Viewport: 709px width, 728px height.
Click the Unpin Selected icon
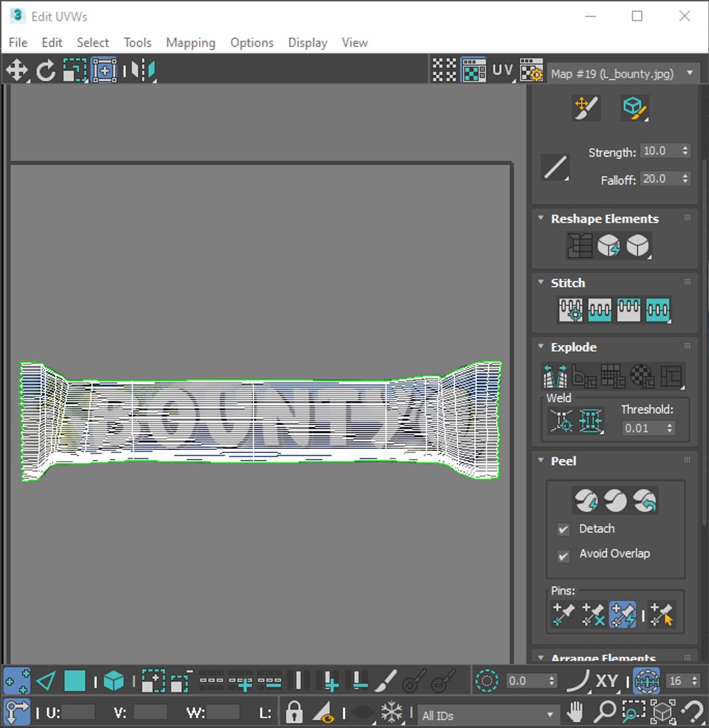tap(593, 615)
